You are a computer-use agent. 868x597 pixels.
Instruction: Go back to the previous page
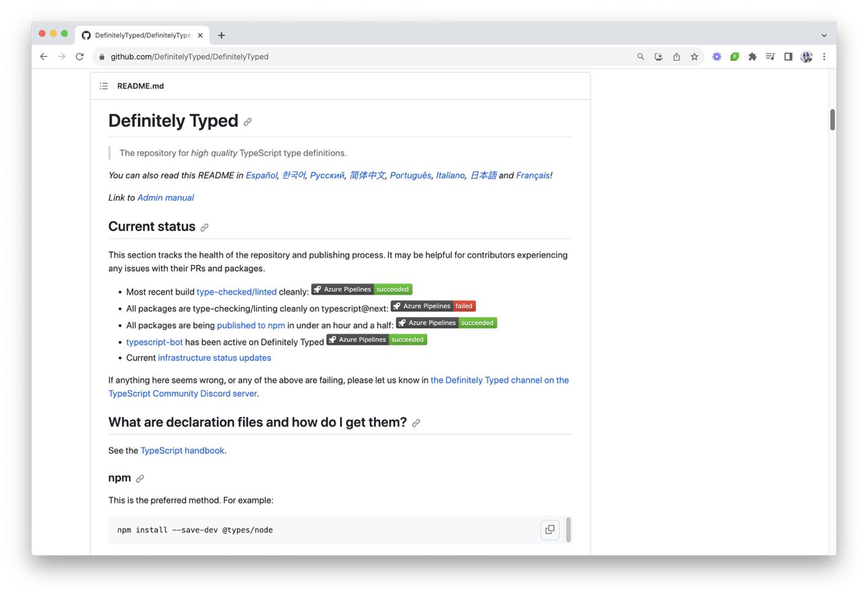44,56
